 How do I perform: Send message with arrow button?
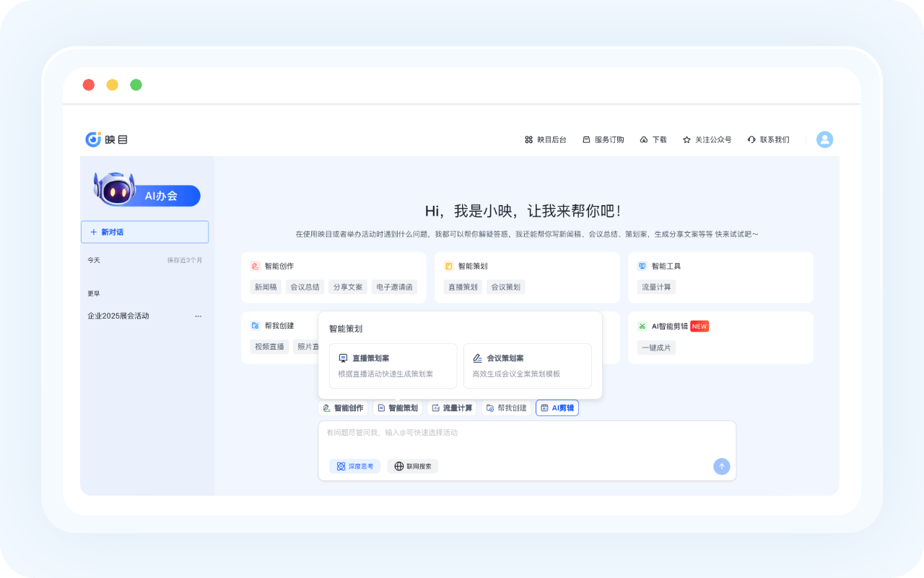(x=722, y=467)
